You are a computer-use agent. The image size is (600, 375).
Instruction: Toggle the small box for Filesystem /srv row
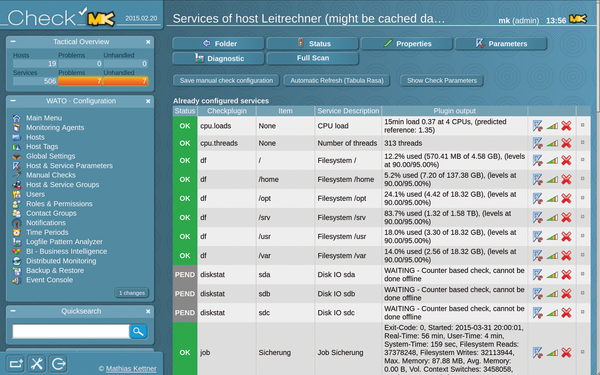[582, 217]
